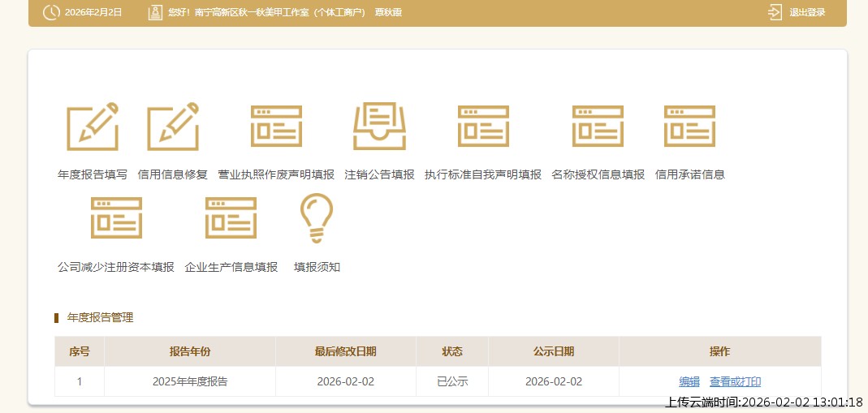Select the 信用承诺信息 text label
The width and height of the screenshot is (868, 413).
click(x=689, y=174)
